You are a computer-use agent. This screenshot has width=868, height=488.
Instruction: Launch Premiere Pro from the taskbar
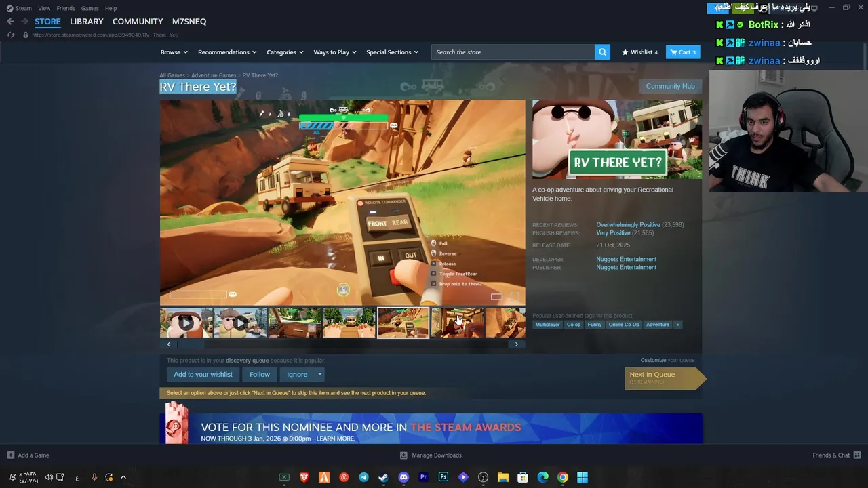tap(423, 477)
